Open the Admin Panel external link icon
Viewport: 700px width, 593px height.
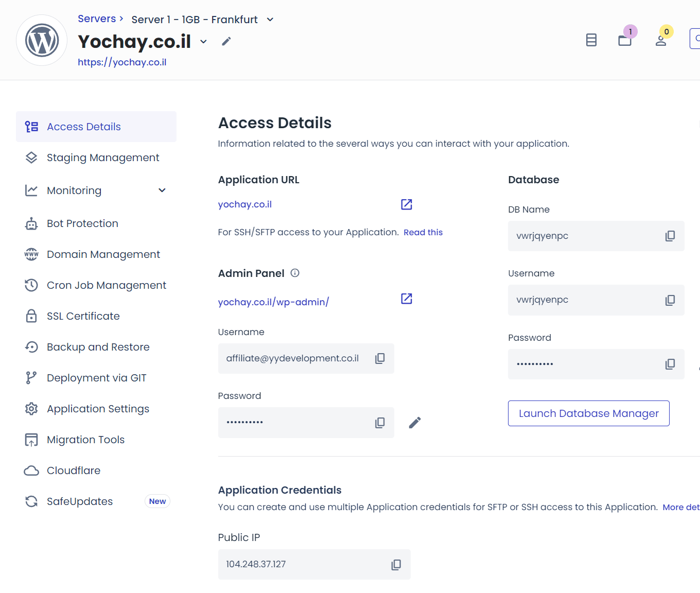(407, 299)
